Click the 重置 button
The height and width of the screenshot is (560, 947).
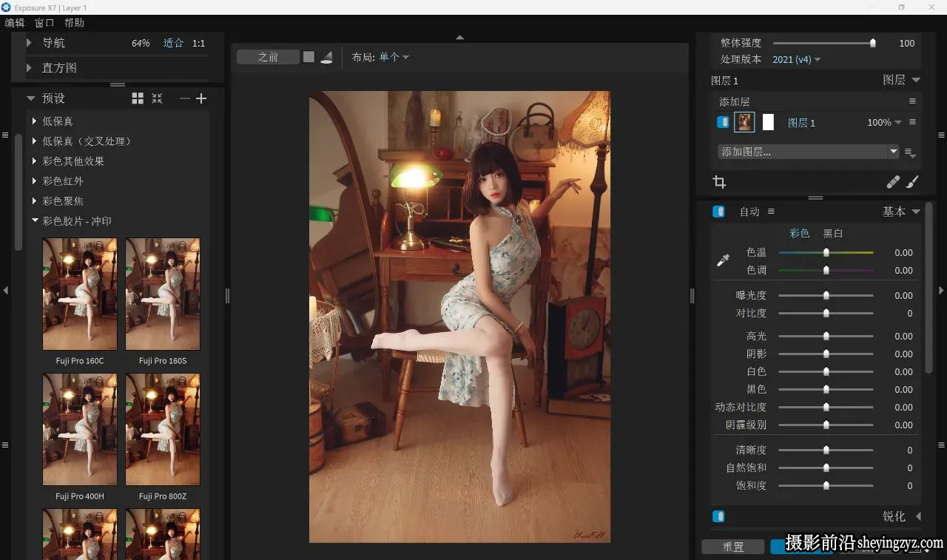(733, 547)
